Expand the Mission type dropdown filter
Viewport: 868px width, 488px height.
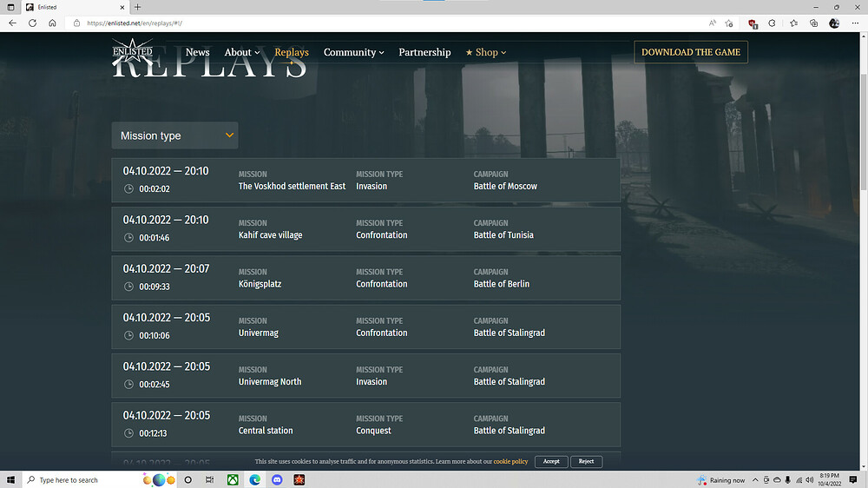[174, 135]
